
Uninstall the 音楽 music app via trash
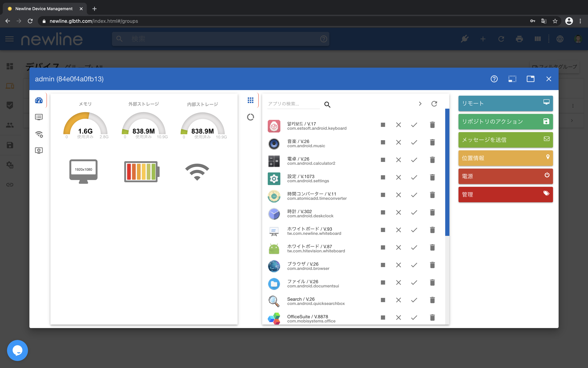tap(432, 142)
